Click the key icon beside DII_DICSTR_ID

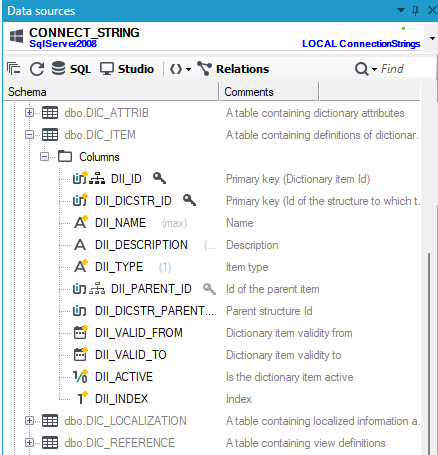pos(189,200)
